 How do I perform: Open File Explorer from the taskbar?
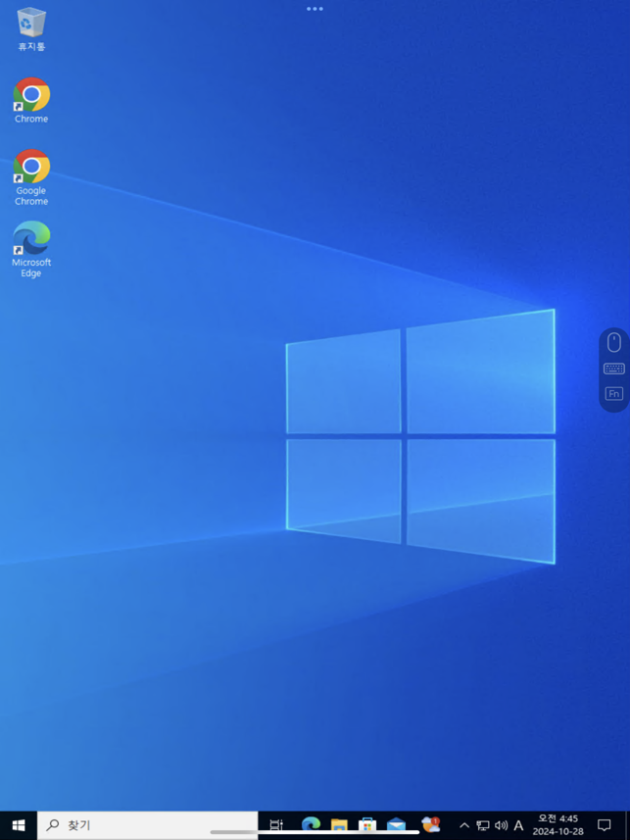(x=339, y=825)
